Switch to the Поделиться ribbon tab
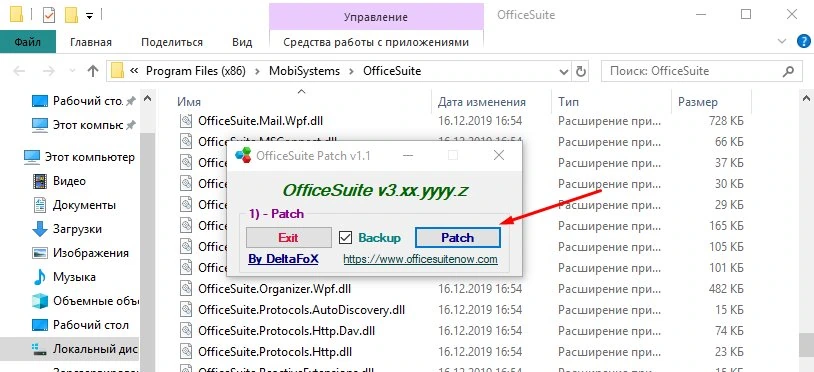The width and height of the screenshot is (814, 372). pos(172,42)
